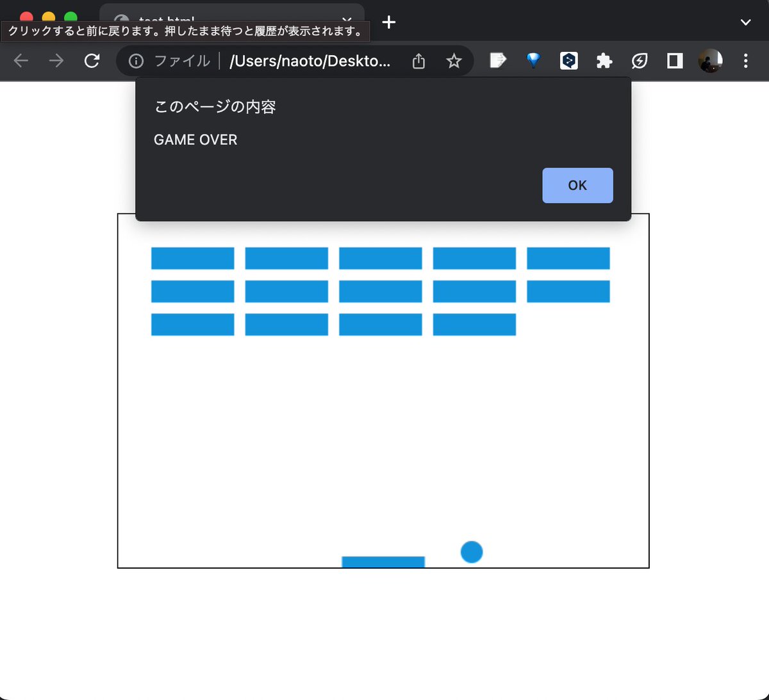Reload the page with the refresh icon
The image size is (769, 700).
point(92,61)
